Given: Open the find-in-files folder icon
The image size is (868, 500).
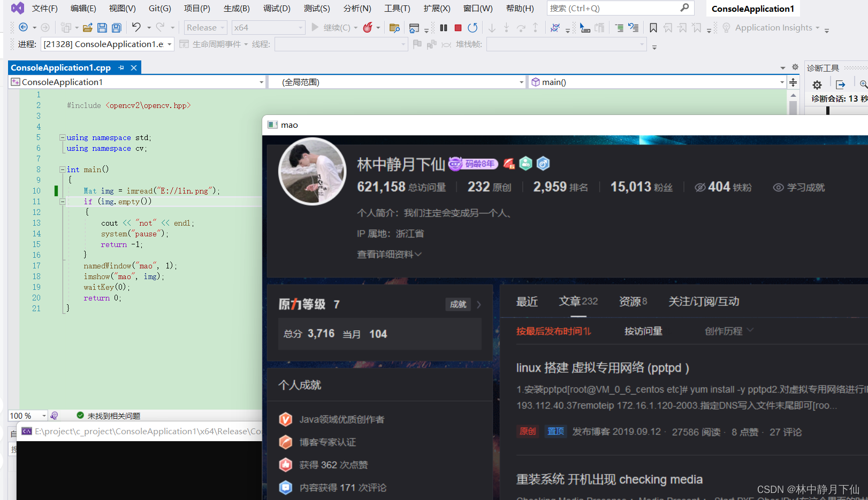Looking at the screenshot, I should coord(394,27).
